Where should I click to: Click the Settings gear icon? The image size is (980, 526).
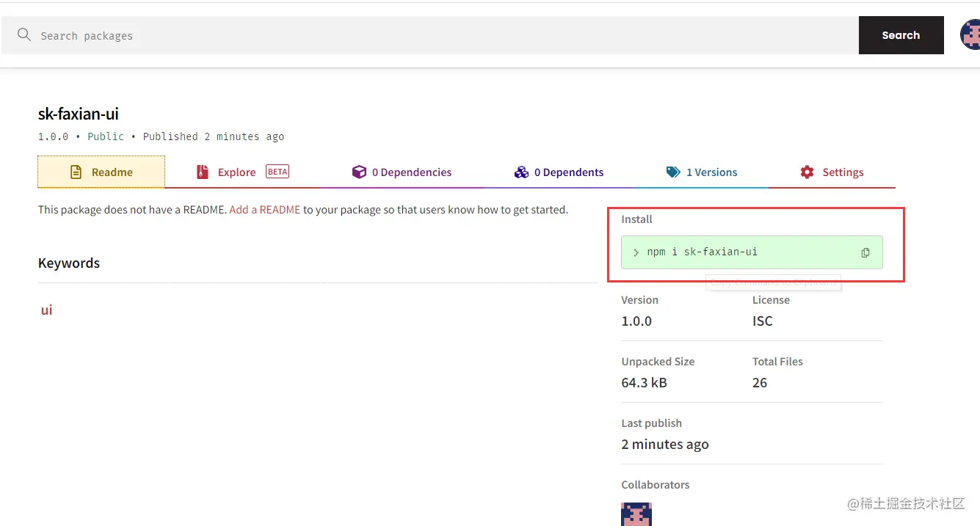click(x=807, y=172)
